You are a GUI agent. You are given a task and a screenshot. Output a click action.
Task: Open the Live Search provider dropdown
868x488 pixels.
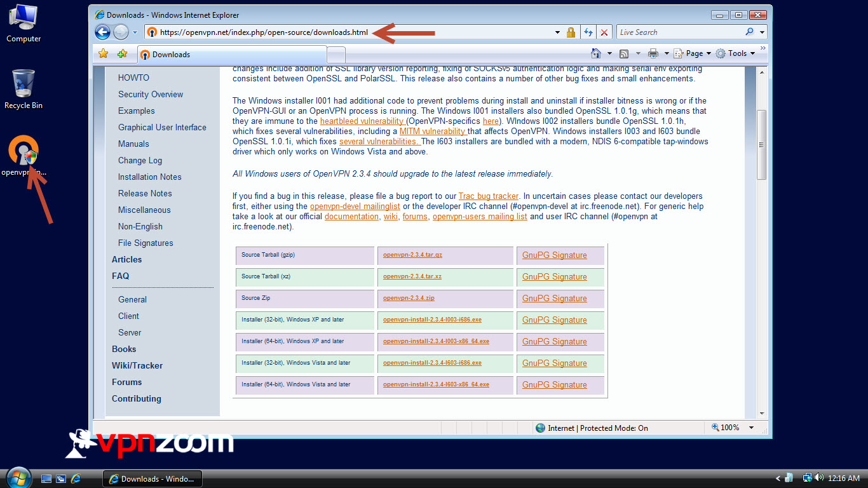(762, 32)
